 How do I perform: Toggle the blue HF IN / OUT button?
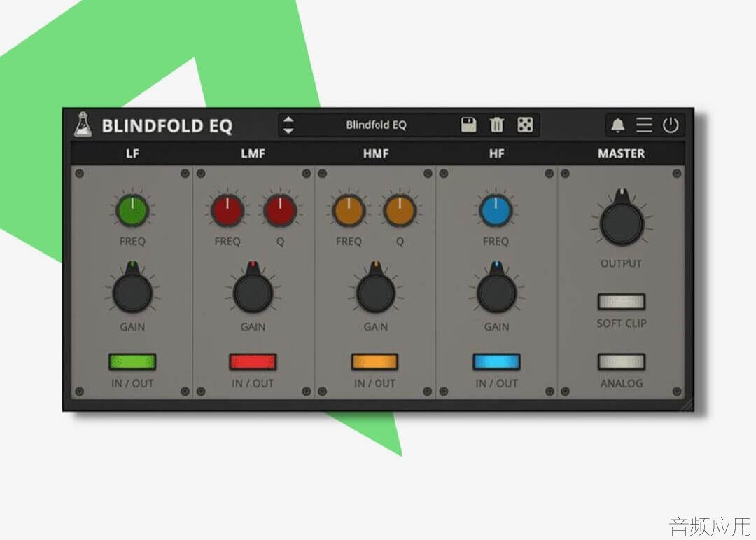tap(496, 361)
